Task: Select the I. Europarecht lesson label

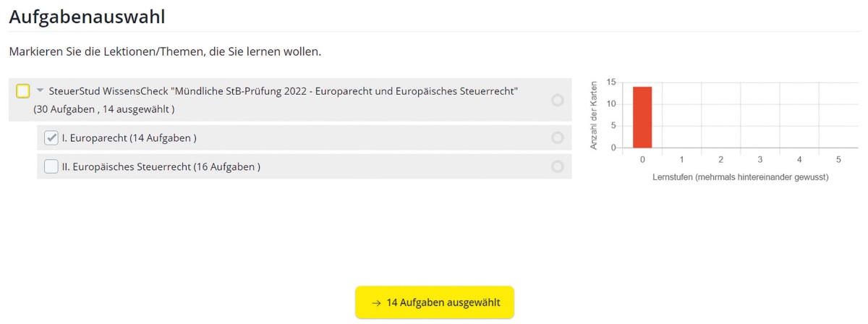Action: click(x=129, y=137)
